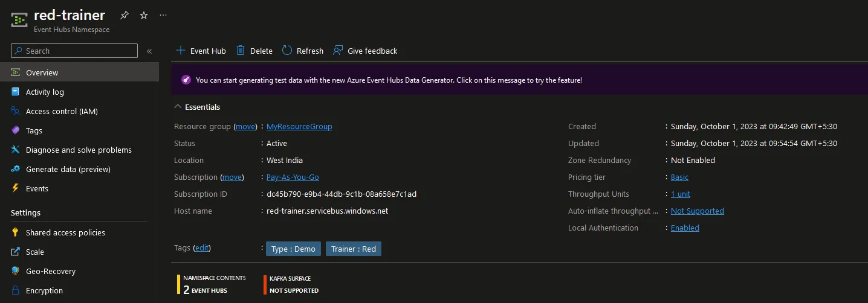868x303 pixels.
Task: Click the Geo-Recovery globe icon
Action: (15, 271)
